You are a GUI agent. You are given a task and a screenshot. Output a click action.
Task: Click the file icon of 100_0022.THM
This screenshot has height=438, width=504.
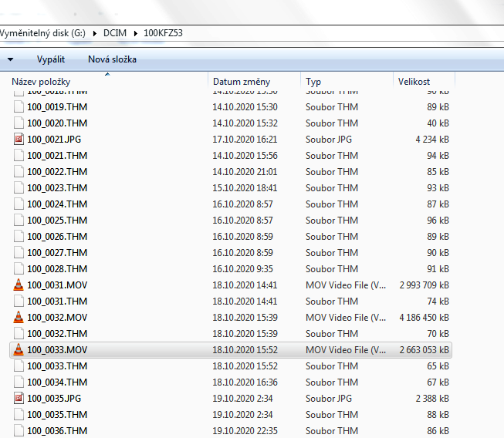coord(19,171)
